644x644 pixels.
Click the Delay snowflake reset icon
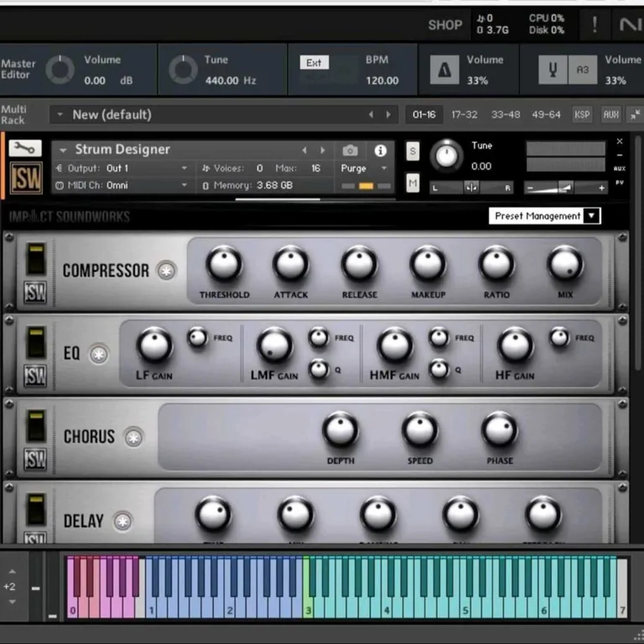pyautogui.click(x=123, y=521)
